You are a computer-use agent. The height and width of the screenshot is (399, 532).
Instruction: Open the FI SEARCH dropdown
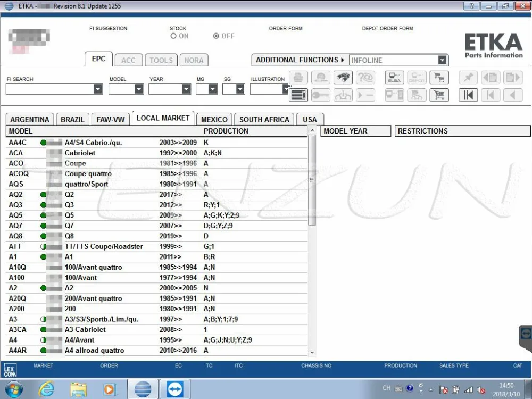(x=98, y=89)
